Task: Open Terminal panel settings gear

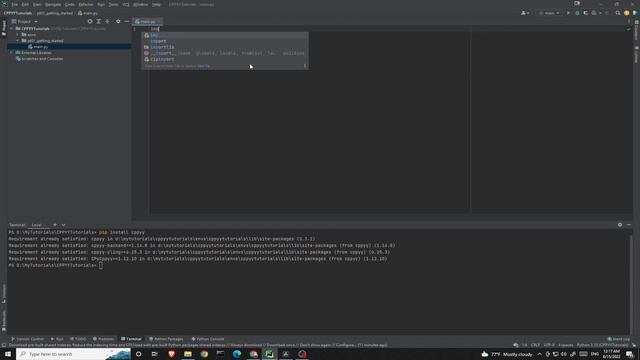Action: pyautogui.click(x=620, y=225)
